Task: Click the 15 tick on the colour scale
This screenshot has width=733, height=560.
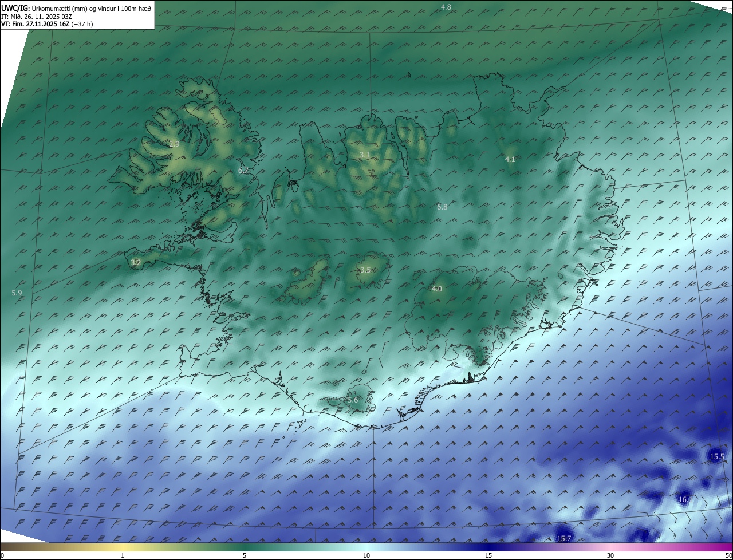Action: point(488,555)
